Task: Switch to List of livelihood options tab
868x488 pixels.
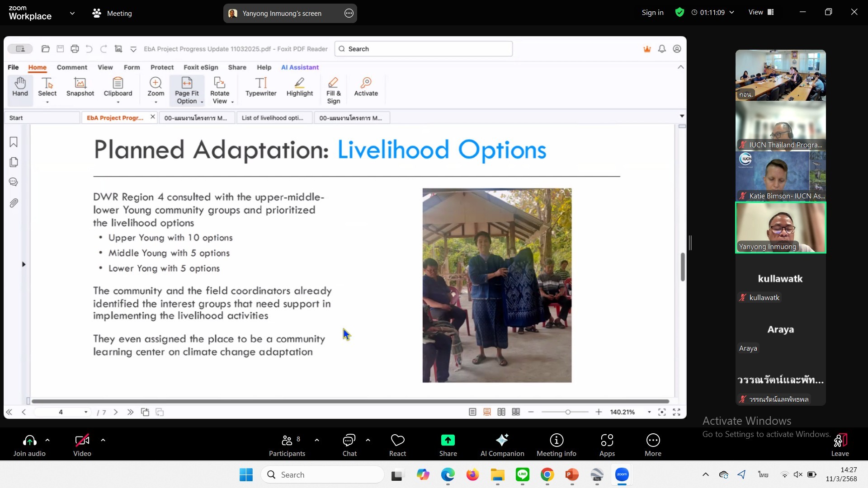Action: tap(272, 118)
